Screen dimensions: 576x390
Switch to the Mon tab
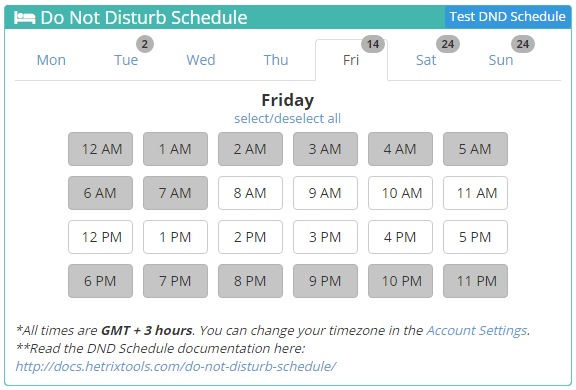(51, 60)
